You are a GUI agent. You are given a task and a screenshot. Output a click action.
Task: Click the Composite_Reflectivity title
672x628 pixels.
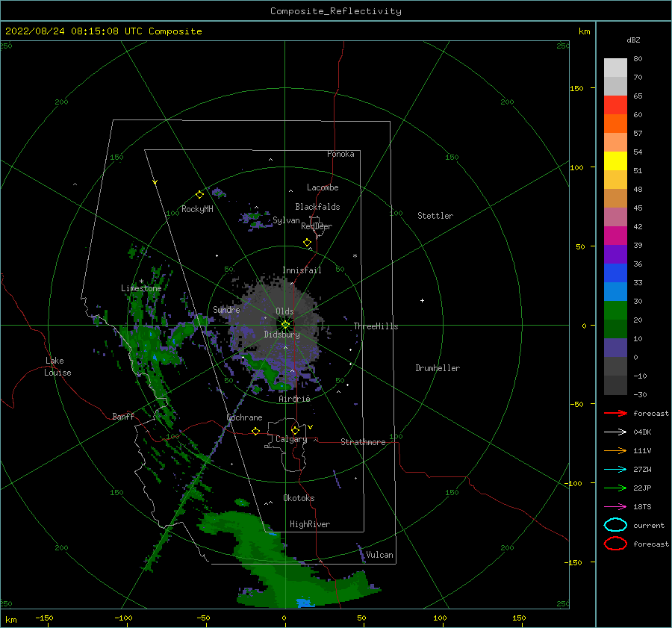(335, 11)
